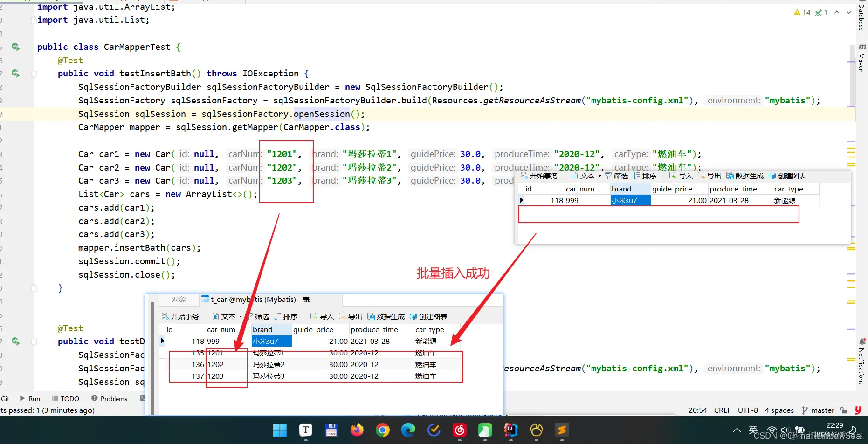Viewport: 868px width, 444px height.
Task: Click the 14 warnings indicator
Action: [802, 13]
